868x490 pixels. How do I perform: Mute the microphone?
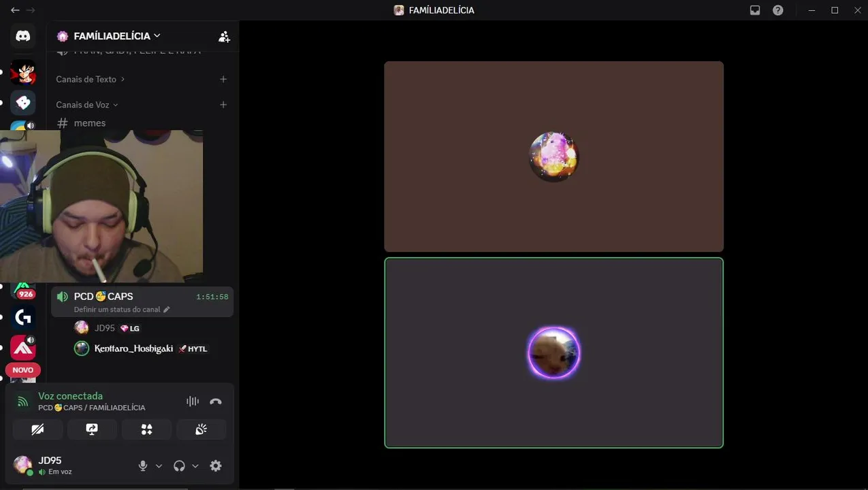pos(143,466)
